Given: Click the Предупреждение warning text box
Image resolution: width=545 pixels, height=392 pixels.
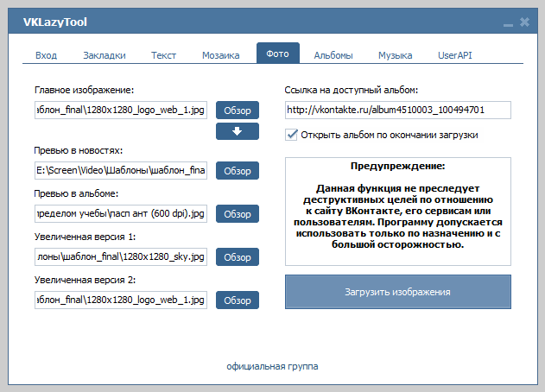Looking at the screenshot, I should click(x=398, y=212).
